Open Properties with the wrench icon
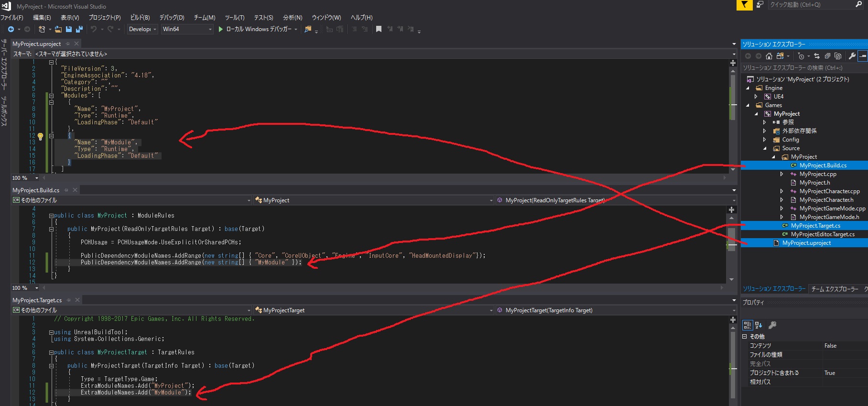The image size is (868, 406). tap(852, 56)
